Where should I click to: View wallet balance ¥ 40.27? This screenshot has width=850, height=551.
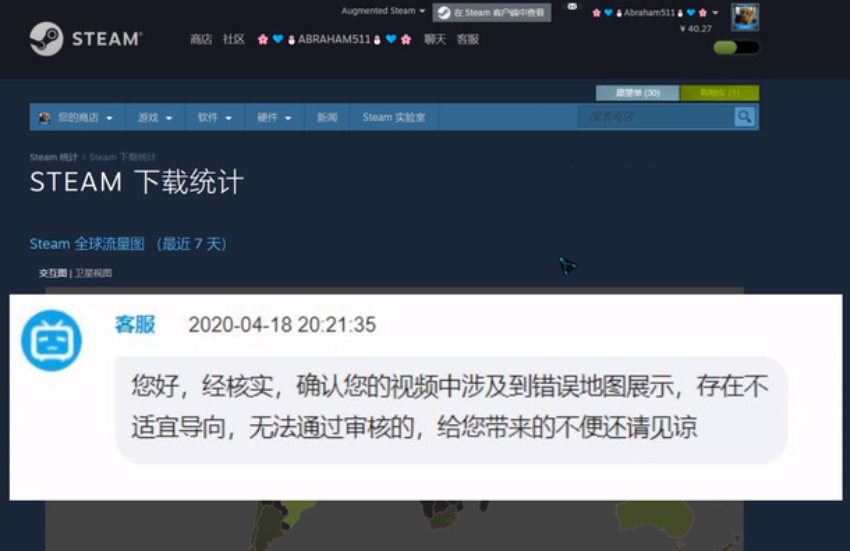(x=696, y=29)
